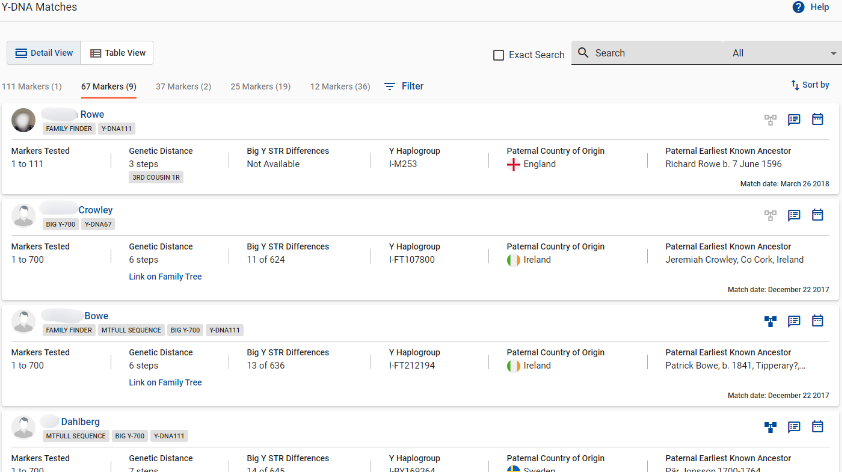Click Bowe's MTFULL SEQUENCE badge
Viewport: 842px width, 472px height.
(x=131, y=330)
